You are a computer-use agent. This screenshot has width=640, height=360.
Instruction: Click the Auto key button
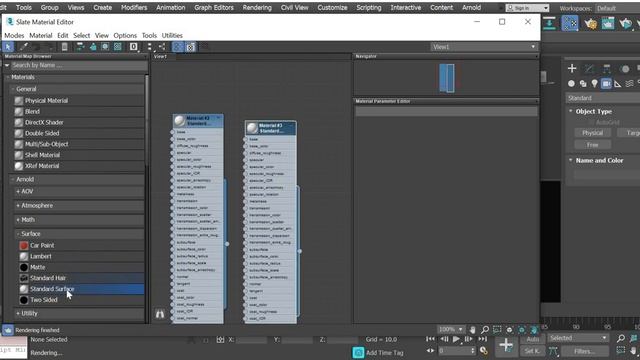tap(533, 339)
